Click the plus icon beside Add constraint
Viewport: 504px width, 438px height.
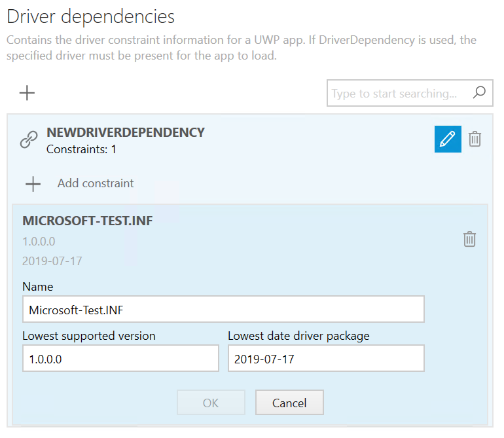point(33,184)
